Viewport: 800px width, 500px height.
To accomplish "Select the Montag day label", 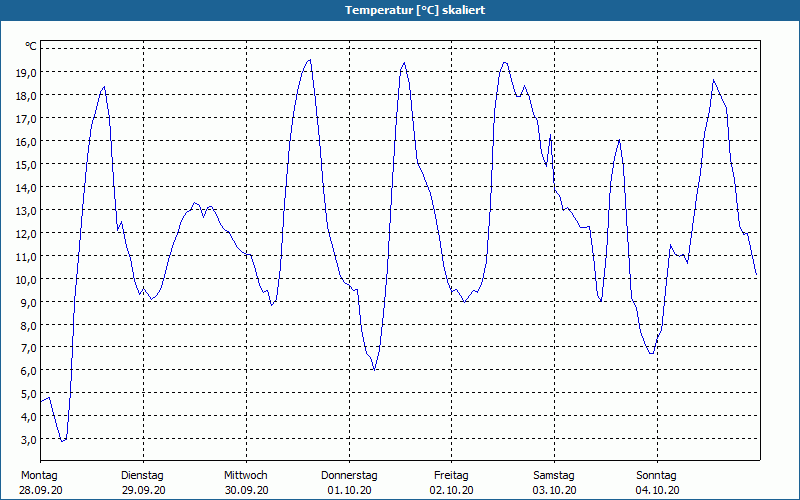I will tap(39, 476).
